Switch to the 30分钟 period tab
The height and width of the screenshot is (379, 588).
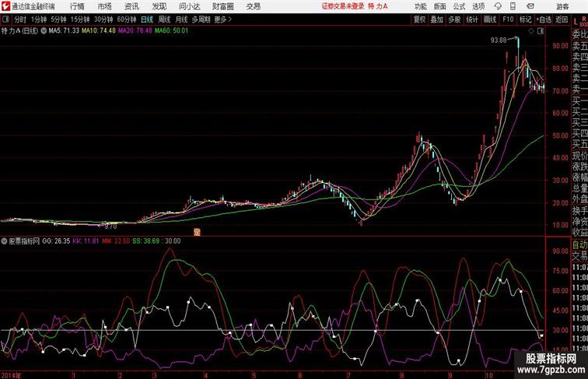click(103, 19)
